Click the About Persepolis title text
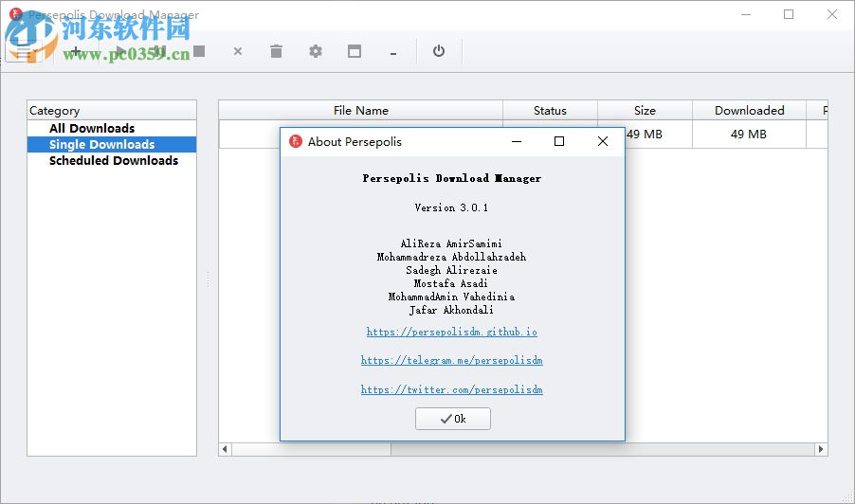 [x=355, y=142]
